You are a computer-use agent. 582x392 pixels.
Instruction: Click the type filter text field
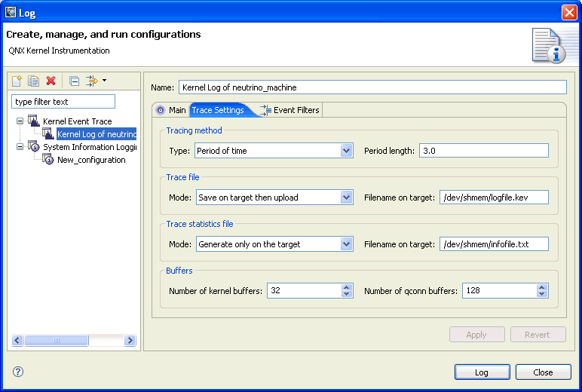click(63, 102)
